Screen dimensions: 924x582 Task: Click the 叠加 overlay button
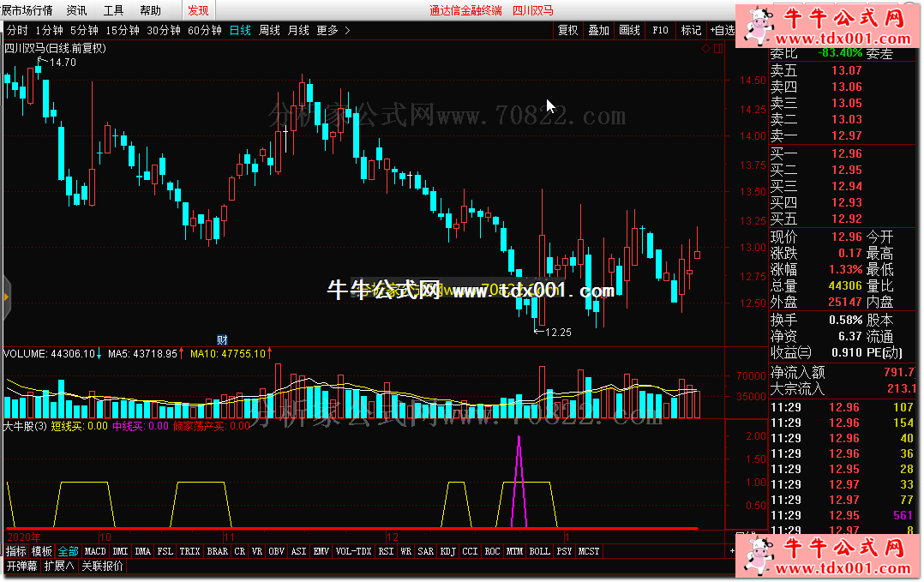(598, 30)
